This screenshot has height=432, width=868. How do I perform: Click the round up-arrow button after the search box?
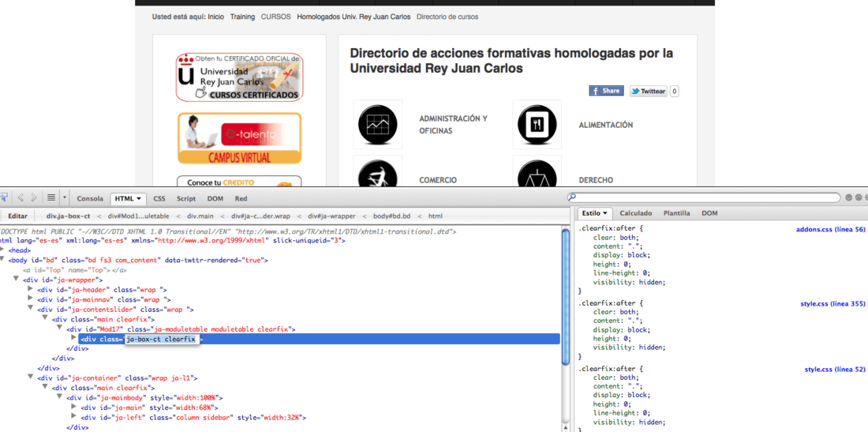859,197
